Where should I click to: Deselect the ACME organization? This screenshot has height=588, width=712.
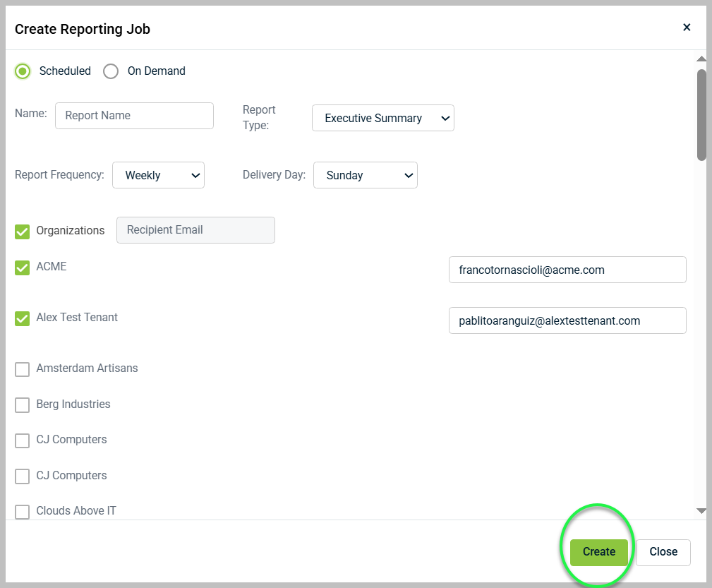point(21,268)
